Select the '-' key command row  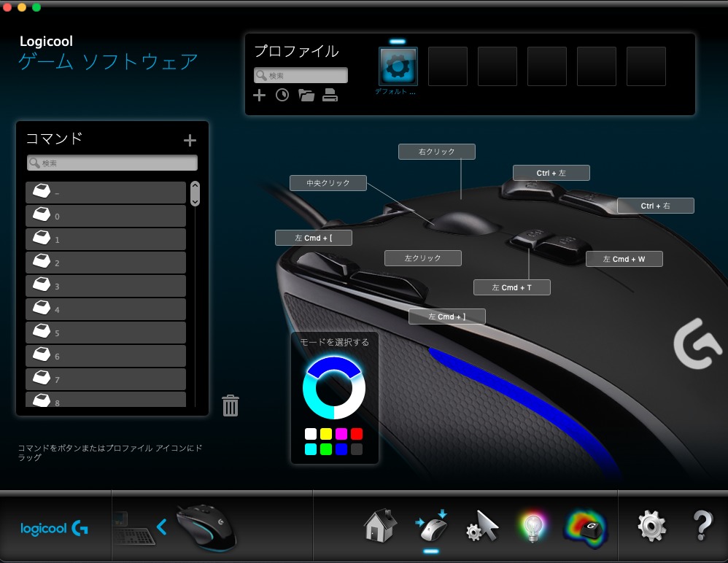[106, 193]
